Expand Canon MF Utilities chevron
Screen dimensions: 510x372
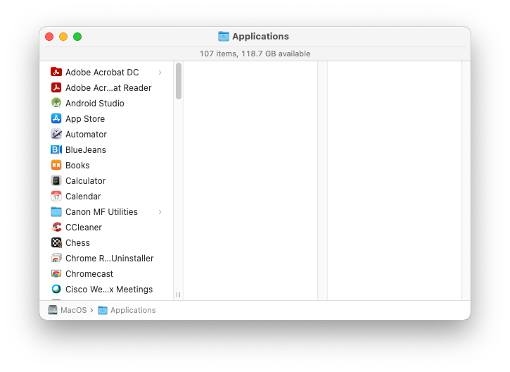pos(160,212)
